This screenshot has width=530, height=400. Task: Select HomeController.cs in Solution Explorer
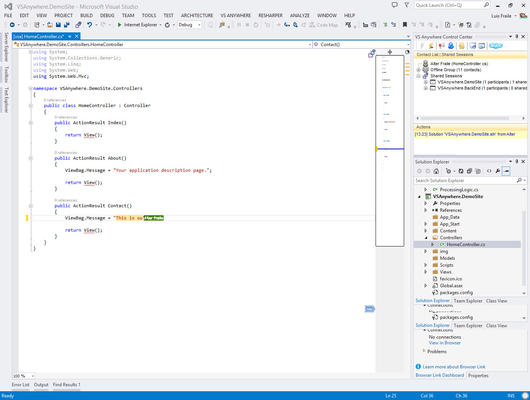point(465,244)
